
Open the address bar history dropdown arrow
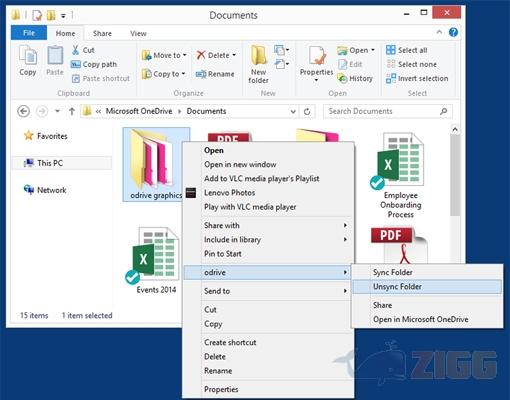pos(293,111)
